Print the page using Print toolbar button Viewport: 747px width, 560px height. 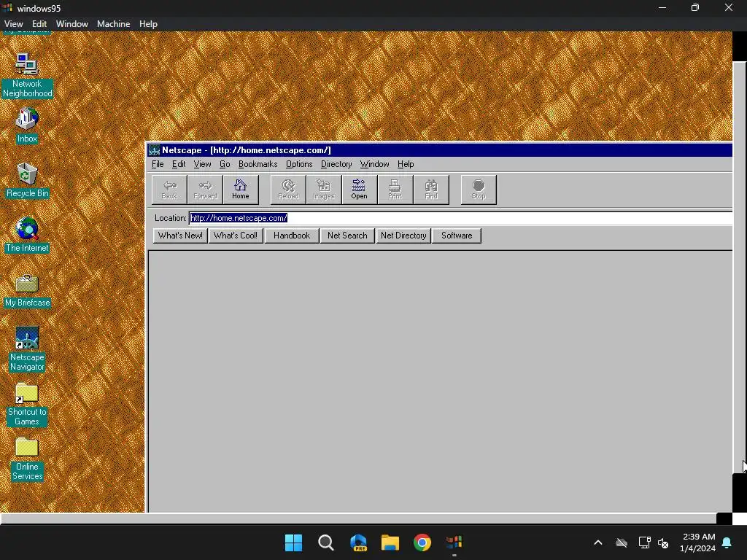pyautogui.click(x=395, y=190)
